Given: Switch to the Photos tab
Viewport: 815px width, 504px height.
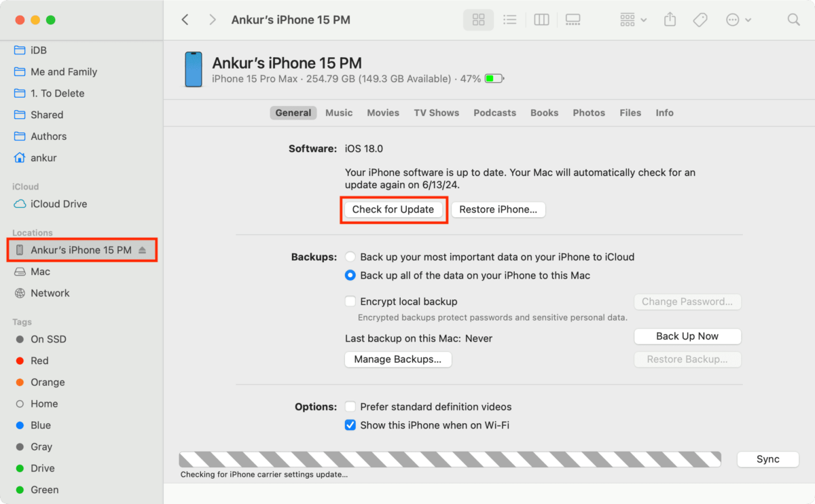Looking at the screenshot, I should 589,113.
